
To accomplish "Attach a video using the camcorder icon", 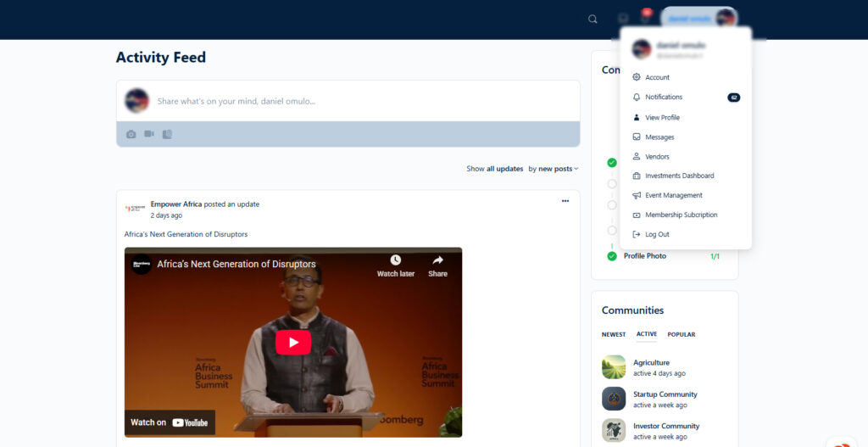I will coord(149,134).
